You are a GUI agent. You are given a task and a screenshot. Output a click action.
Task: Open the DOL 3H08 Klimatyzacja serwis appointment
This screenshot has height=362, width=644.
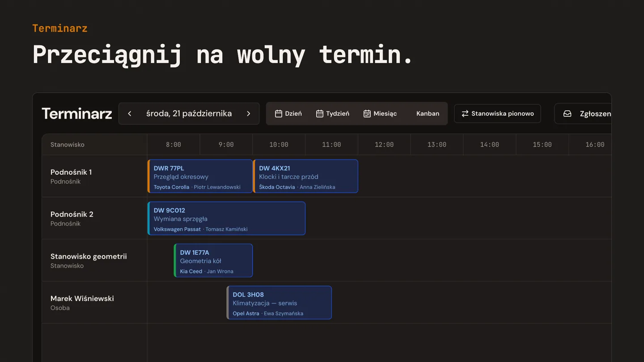point(279,303)
